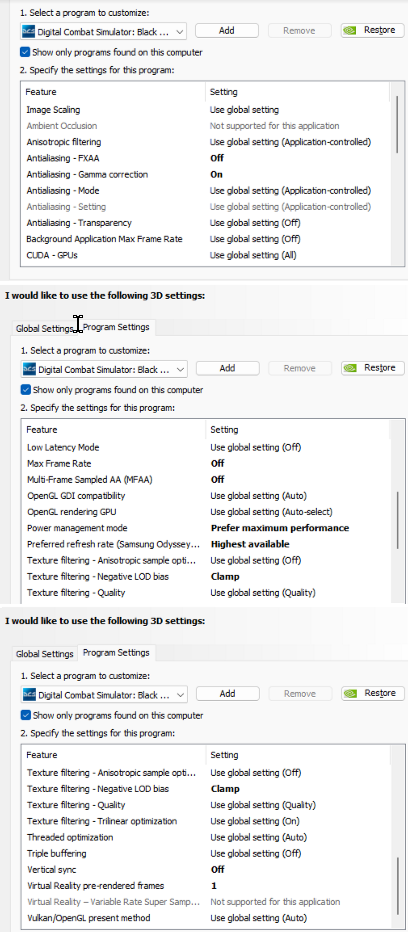Toggle Show only programs checkbox above the Low Latency Mode list

point(25,390)
